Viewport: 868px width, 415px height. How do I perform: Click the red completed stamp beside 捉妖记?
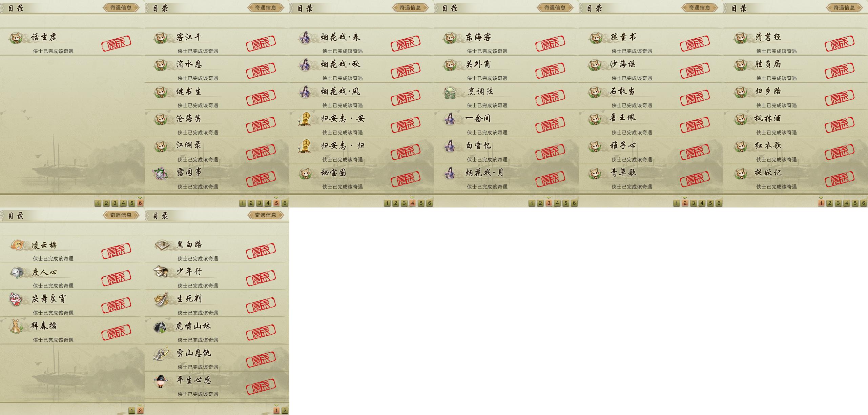(x=840, y=178)
